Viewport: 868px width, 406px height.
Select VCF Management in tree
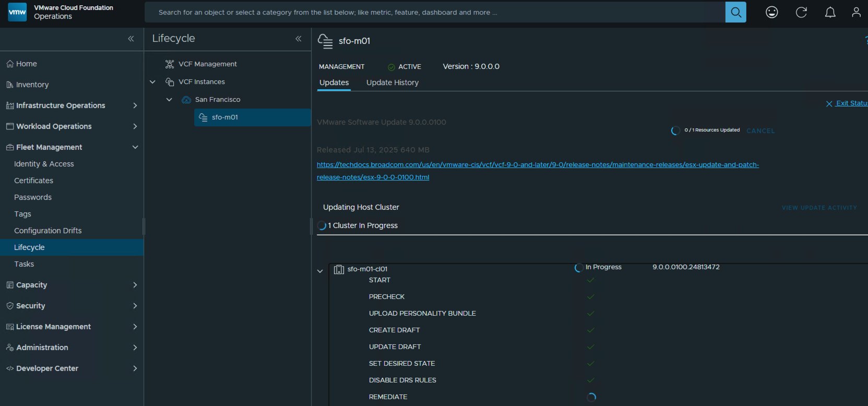(x=208, y=64)
